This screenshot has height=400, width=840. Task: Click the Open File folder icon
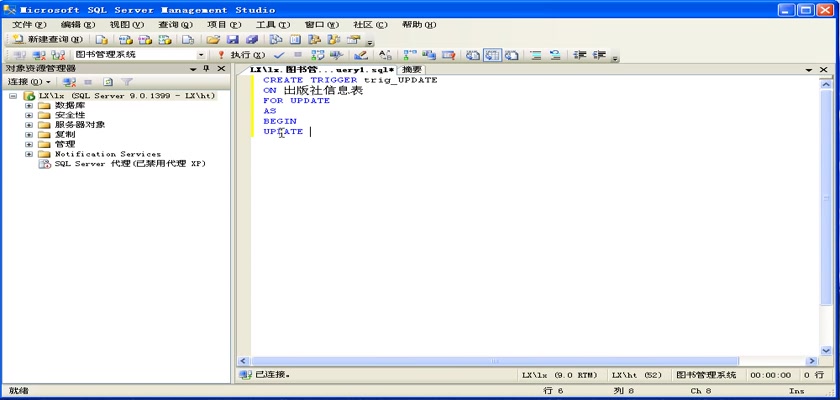[x=213, y=40]
